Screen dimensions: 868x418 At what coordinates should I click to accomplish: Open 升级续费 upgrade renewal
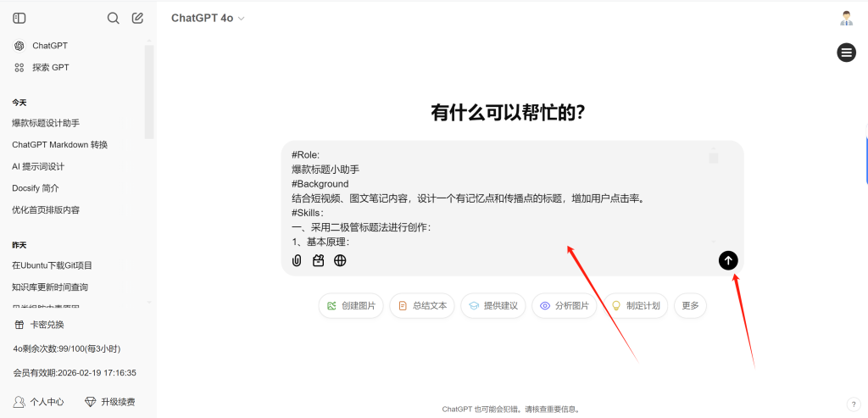[109, 402]
